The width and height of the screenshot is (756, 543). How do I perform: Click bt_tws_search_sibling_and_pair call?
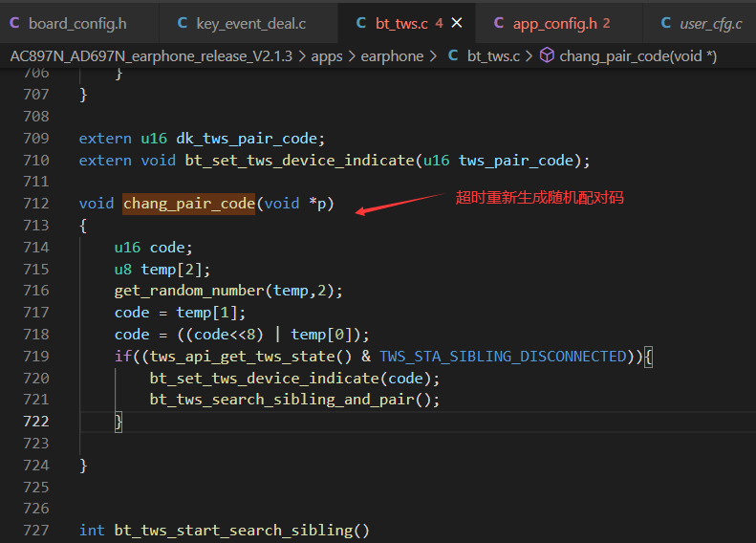282,400
